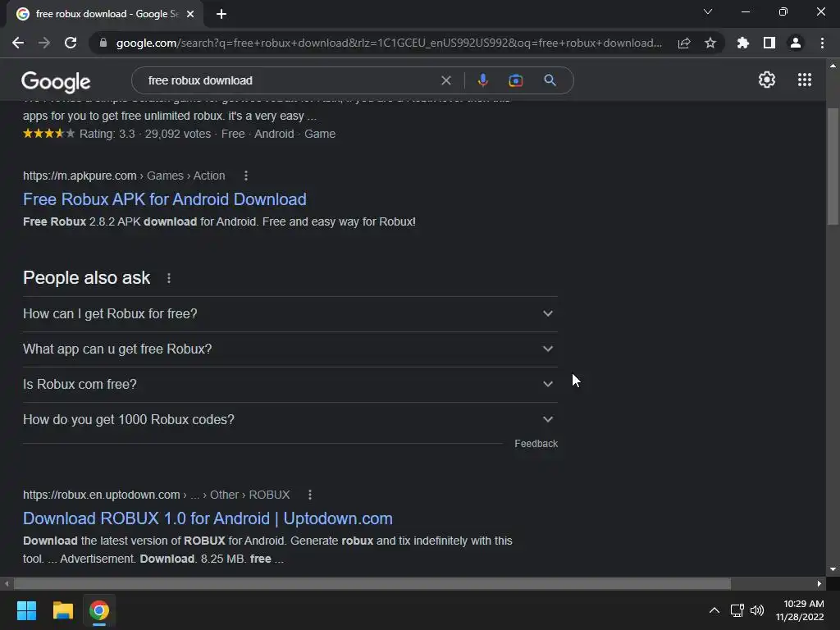Image resolution: width=840 pixels, height=630 pixels.
Task: Open the Google apps grid
Action: click(805, 80)
